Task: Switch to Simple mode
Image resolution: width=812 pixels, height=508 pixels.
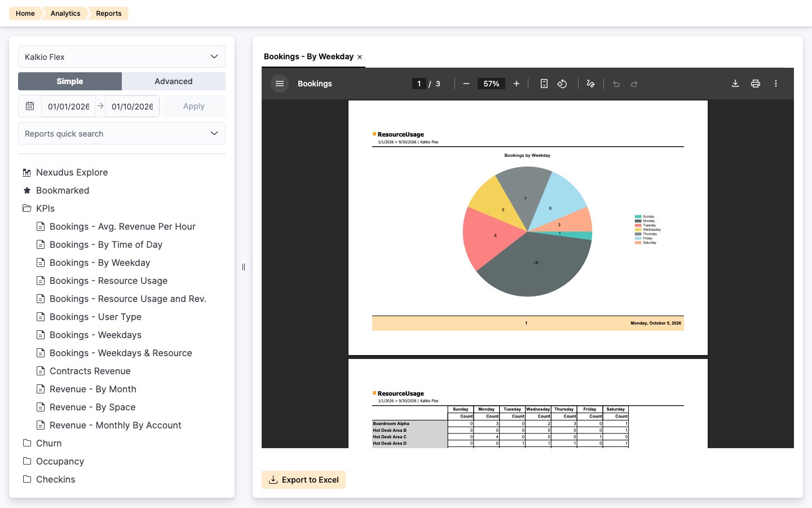Action: (70, 81)
